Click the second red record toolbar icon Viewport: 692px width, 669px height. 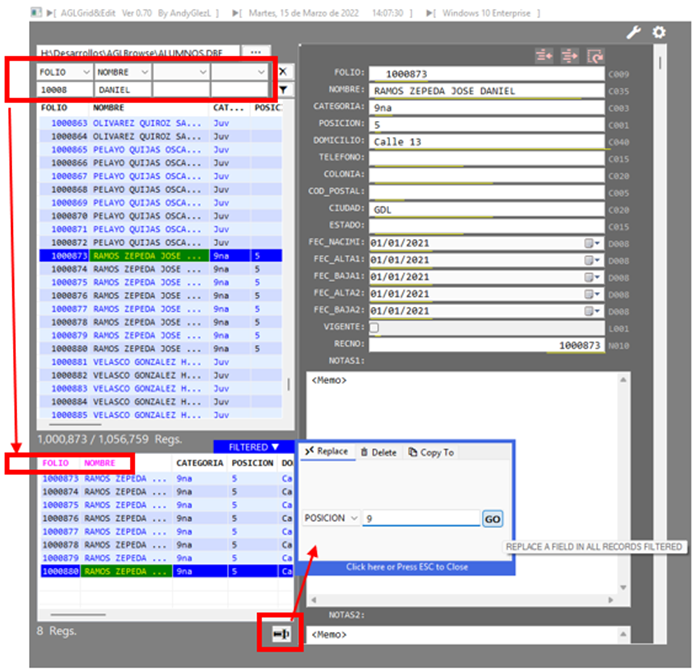tap(570, 56)
